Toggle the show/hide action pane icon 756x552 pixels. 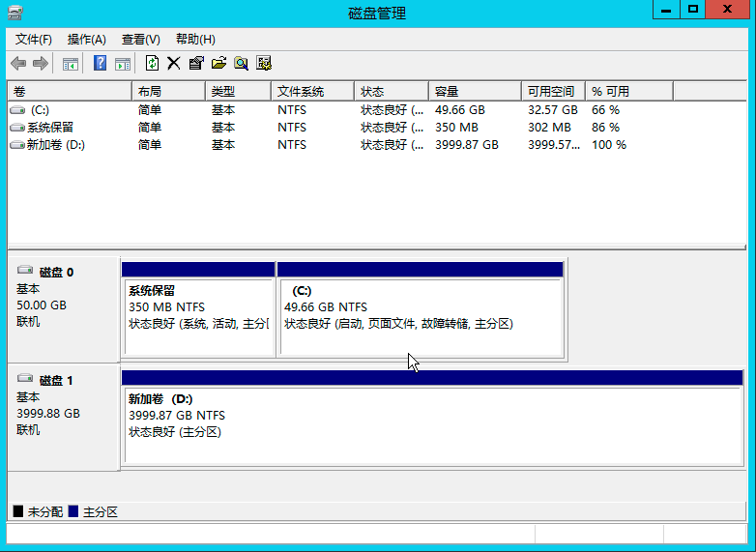click(x=123, y=64)
